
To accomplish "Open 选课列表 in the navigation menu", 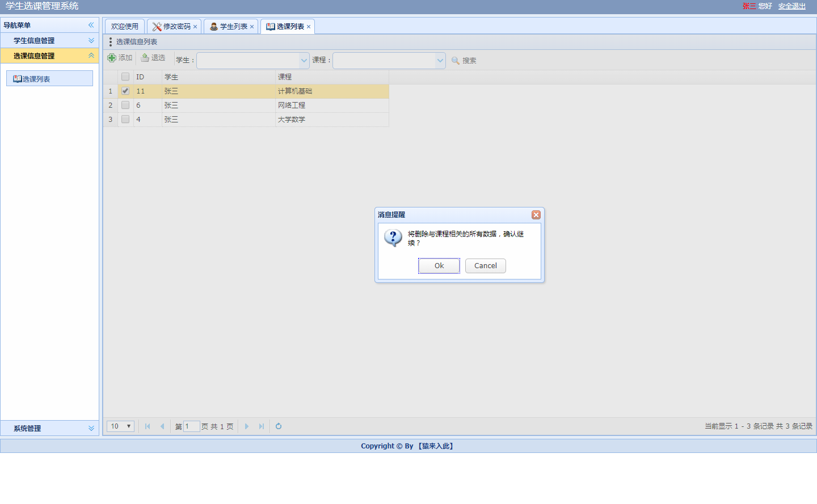I will 49,79.
